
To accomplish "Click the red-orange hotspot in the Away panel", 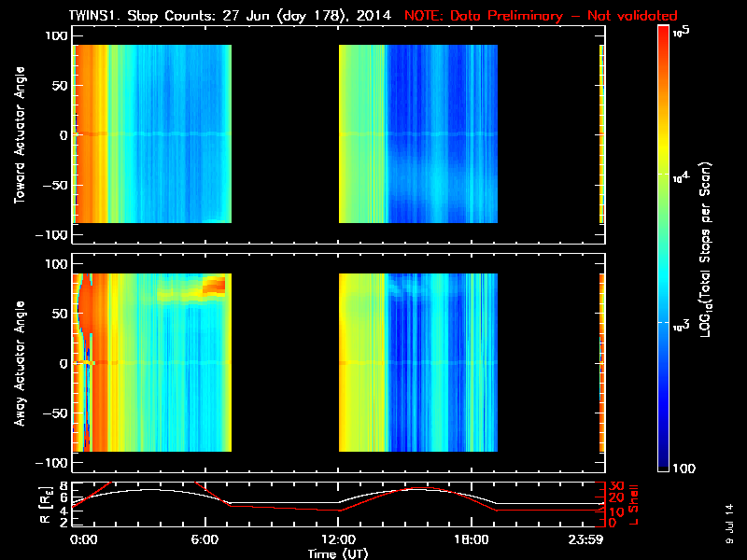I will coord(215,285).
